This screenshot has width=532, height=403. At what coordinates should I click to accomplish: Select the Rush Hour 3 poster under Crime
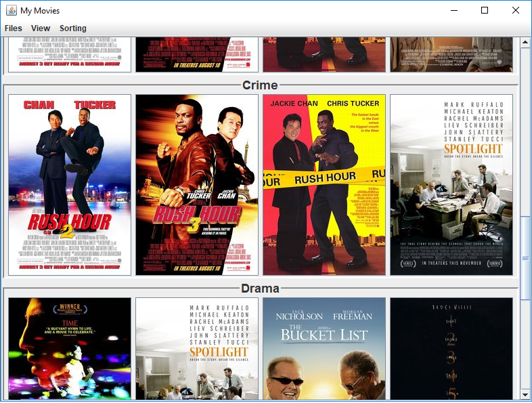(x=197, y=185)
